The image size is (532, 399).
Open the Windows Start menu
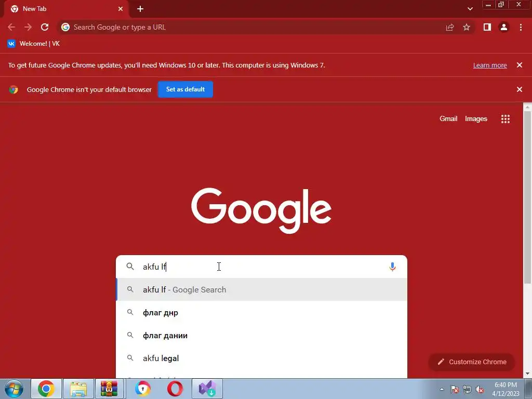(x=14, y=389)
